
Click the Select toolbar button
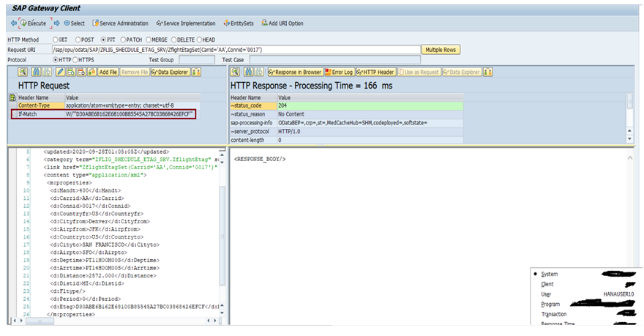[75, 23]
